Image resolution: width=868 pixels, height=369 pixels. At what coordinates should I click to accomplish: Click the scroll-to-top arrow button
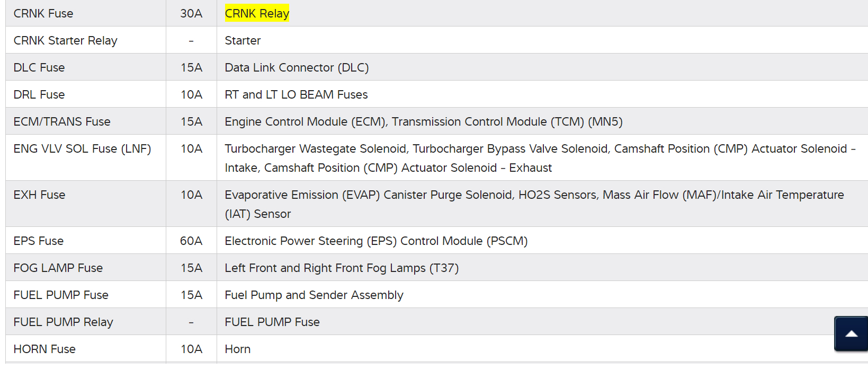pyautogui.click(x=851, y=333)
